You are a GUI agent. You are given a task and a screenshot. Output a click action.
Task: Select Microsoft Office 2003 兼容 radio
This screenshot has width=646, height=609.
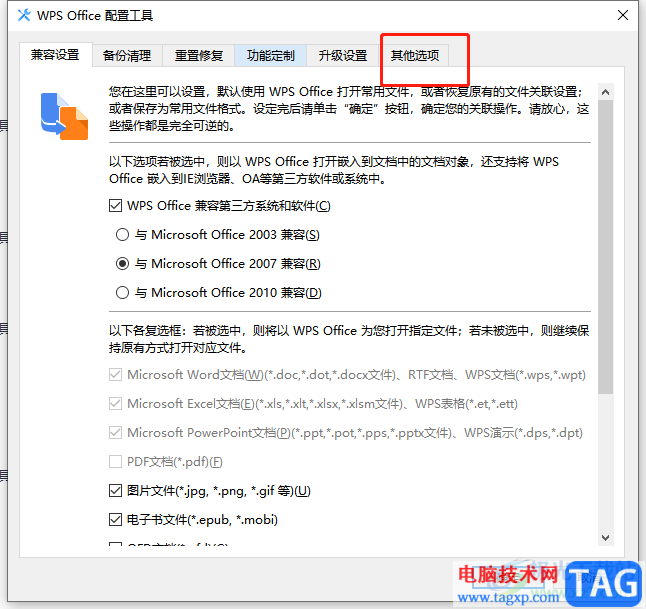pos(122,234)
